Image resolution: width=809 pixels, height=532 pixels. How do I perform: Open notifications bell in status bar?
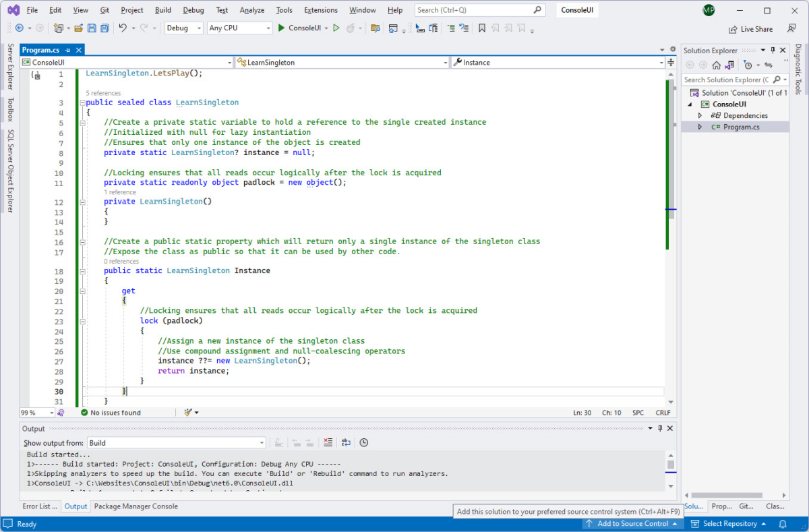[783, 524]
